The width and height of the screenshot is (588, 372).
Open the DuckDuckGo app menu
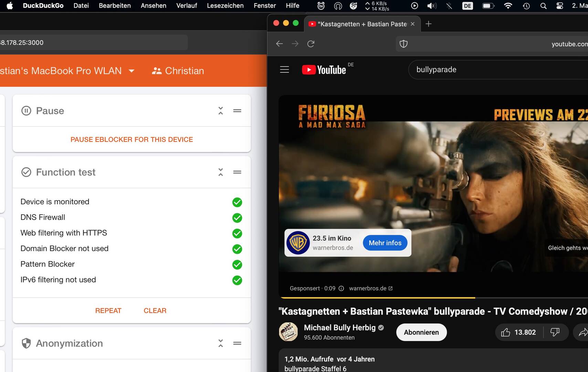tap(43, 6)
